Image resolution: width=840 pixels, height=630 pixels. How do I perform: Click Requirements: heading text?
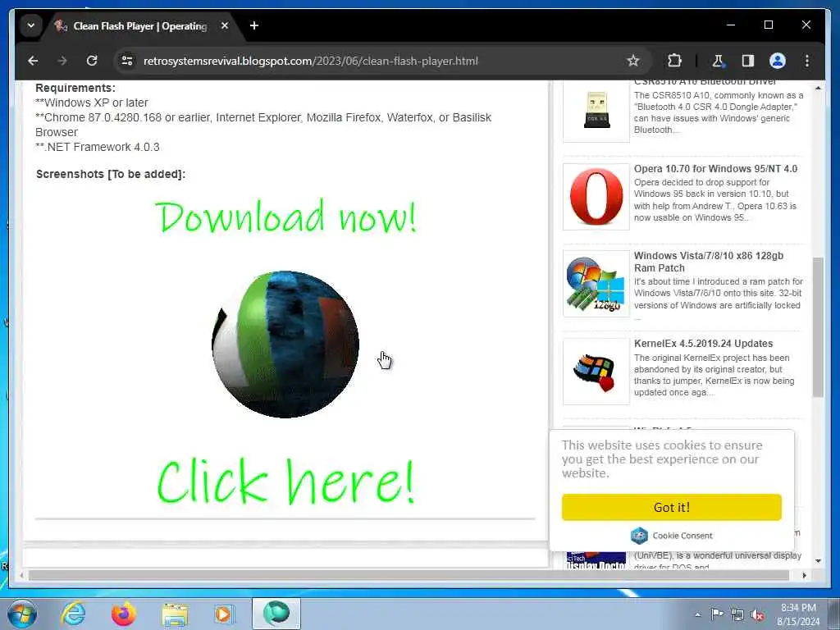point(75,88)
